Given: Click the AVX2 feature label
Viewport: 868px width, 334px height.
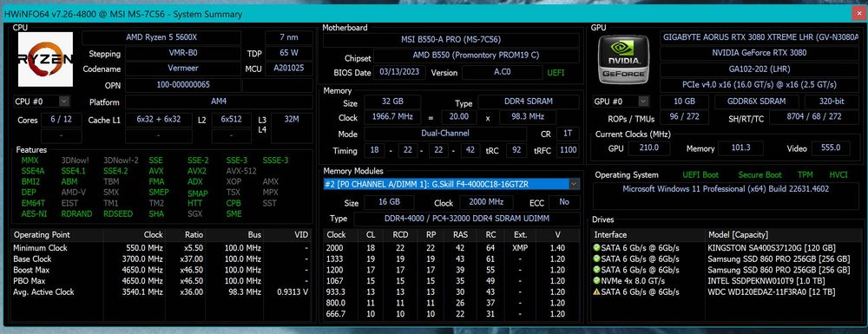Looking at the screenshot, I should pyautogui.click(x=196, y=171).
